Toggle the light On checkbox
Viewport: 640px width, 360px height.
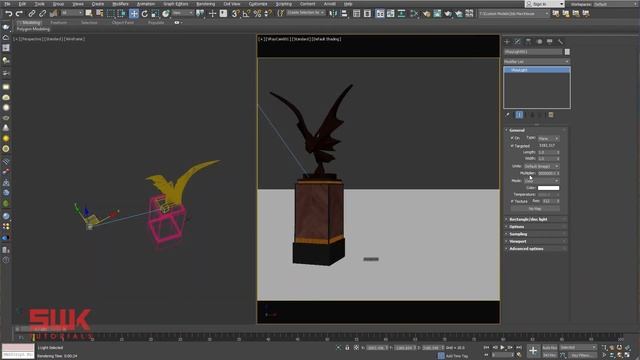click(x=512, y=138)
